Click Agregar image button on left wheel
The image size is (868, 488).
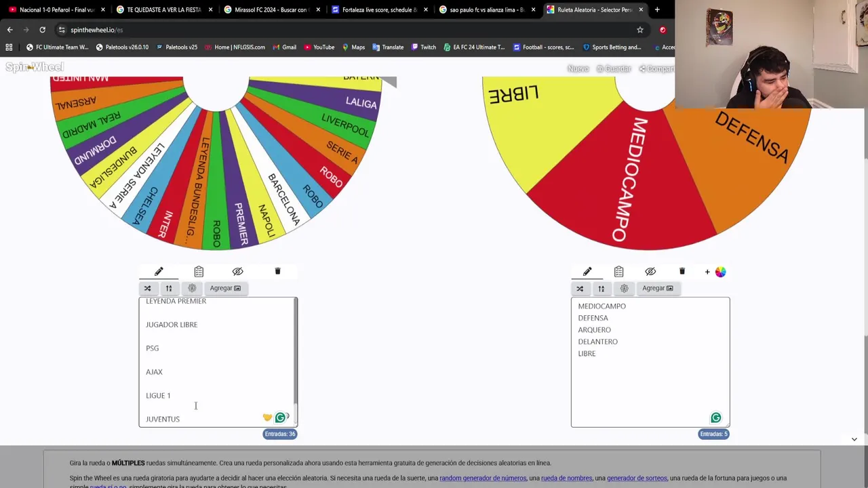pos(225,288)
